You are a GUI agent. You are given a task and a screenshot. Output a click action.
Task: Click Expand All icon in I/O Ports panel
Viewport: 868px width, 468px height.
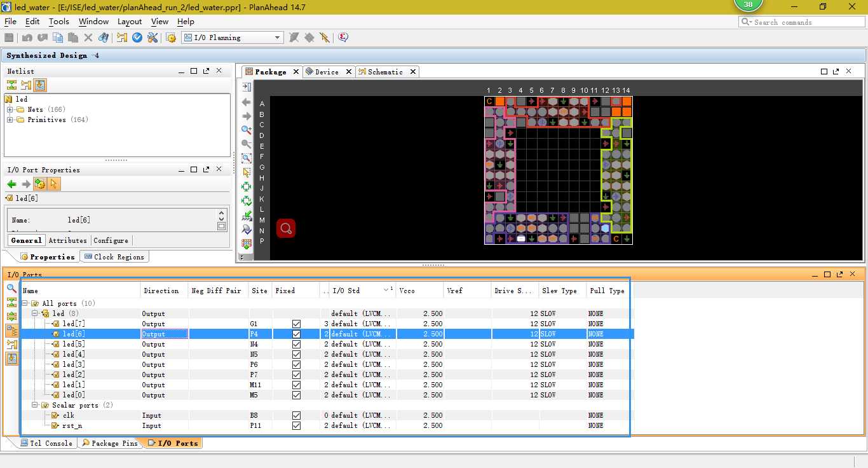coord(11,316)
